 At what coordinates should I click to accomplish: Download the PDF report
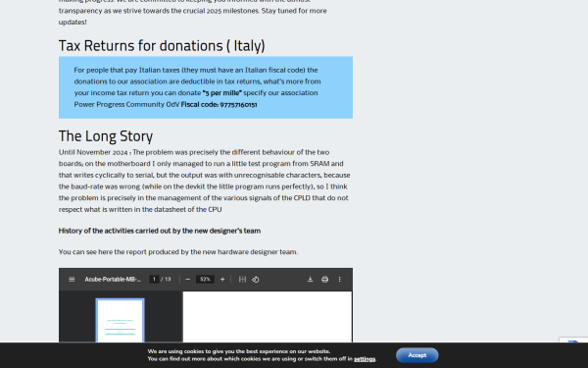(x=310, y=280)
